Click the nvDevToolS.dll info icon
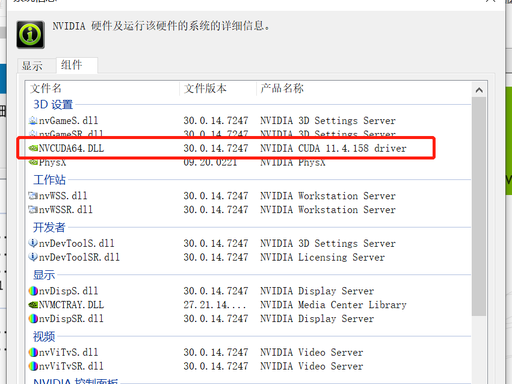The width and height of the screenshot is (512, 384). tap(33, 243)
